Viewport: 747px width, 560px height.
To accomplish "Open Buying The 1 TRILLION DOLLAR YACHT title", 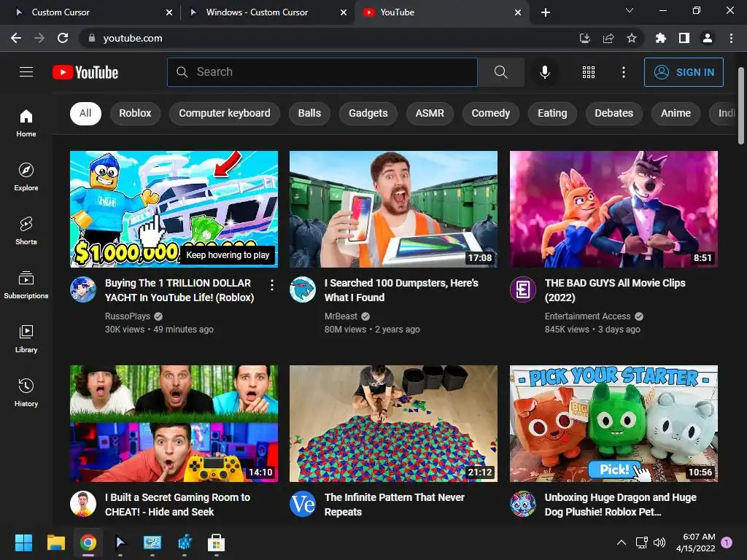I will tap(179, 290).
